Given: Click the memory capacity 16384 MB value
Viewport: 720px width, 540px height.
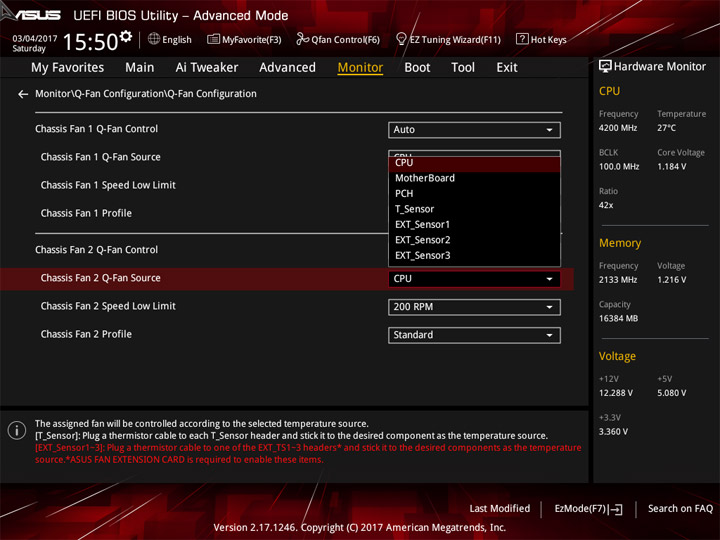Looking at the screenshot, I should pyautogui.click(x=618, y=319).
